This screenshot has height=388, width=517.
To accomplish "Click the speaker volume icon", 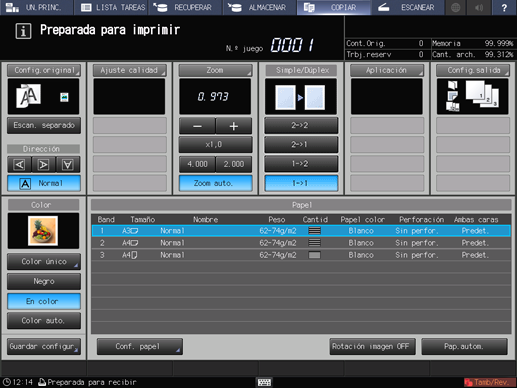I will (479, 7).
